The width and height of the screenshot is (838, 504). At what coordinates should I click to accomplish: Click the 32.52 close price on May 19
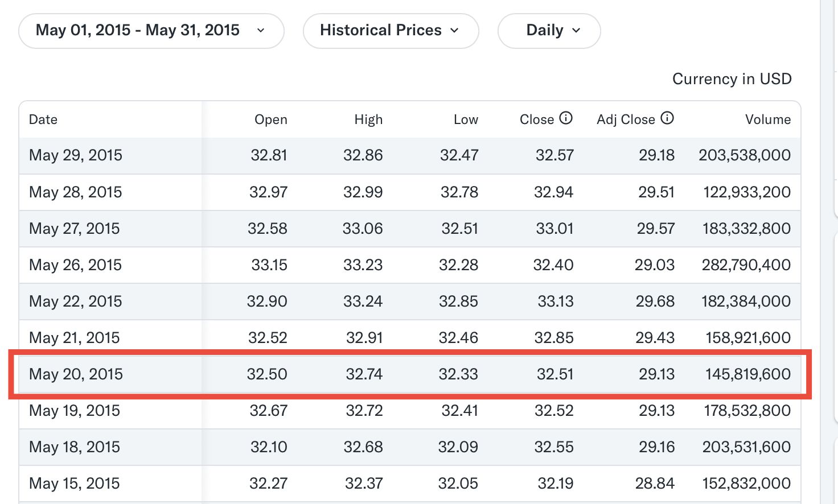tap(554, 411)
